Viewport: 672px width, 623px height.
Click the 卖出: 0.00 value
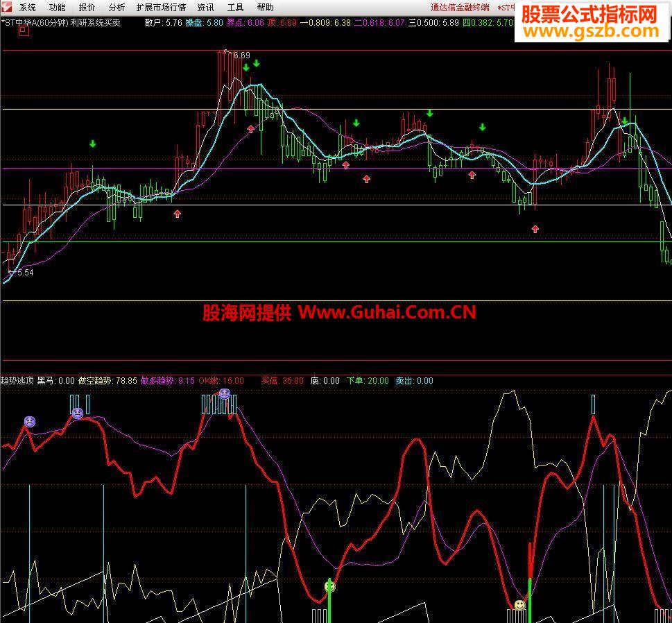[414, 381]
